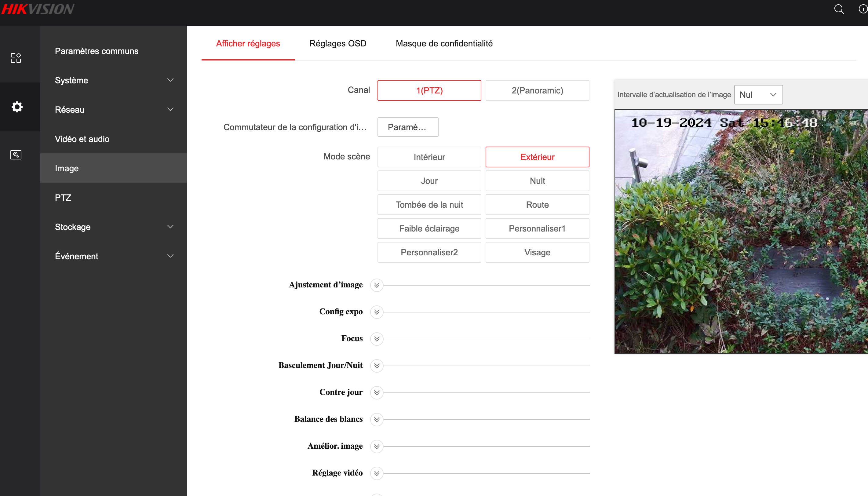Click the Hikvision logo
This screenshot has width=868, height=496.
point(38,9)
